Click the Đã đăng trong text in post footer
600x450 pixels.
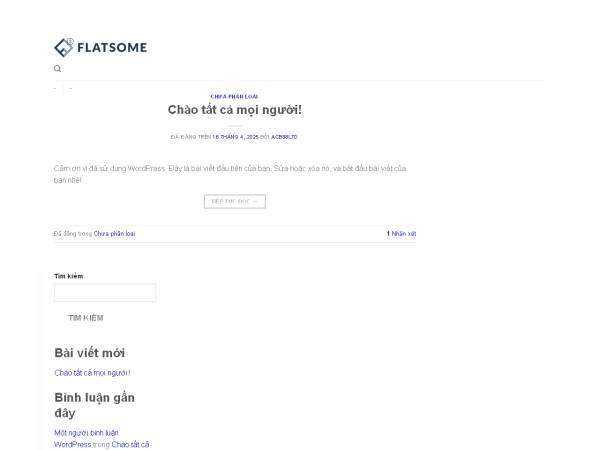coord(73,233)
